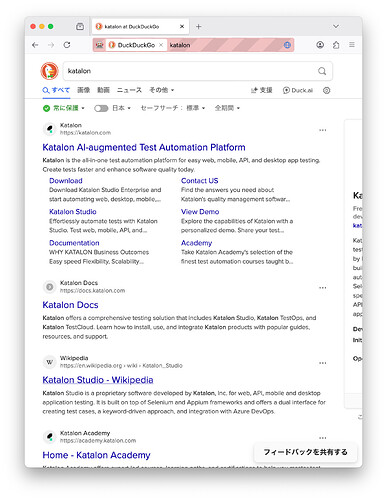Click the private browsing mask icon in address bar
Viewport: 386px width, 500px height.
click(100, 45)
